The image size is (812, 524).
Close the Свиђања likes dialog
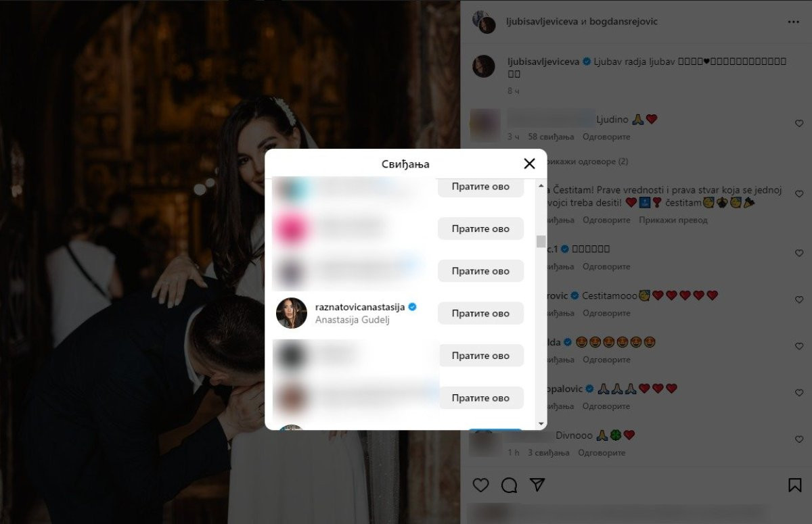pos(529,164)
